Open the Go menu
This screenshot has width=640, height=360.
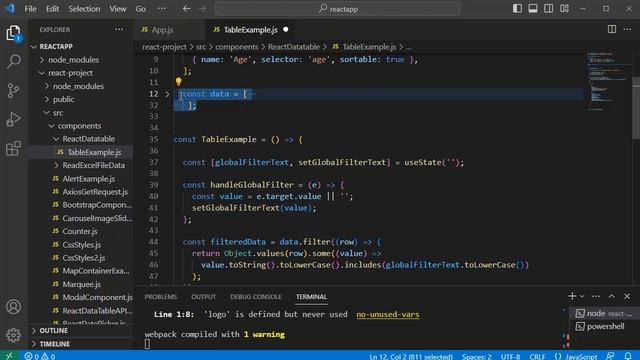[x=140, y=9]
